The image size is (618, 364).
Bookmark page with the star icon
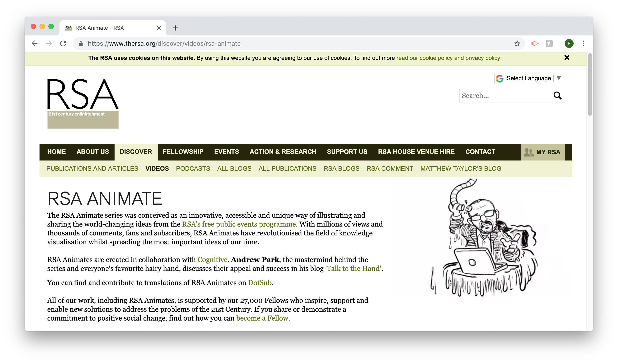click(517, 44)
